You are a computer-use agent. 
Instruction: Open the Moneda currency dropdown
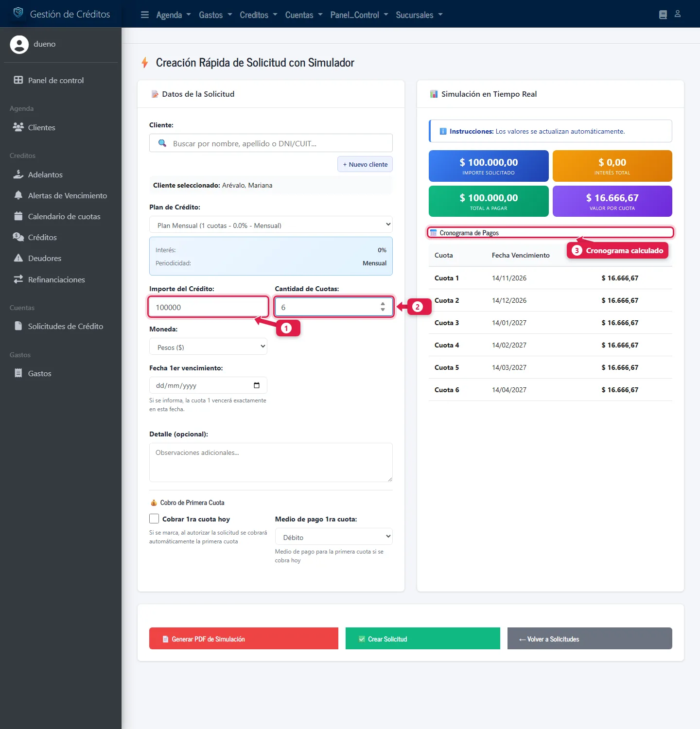pyautogui.click(x=208, y=347)
